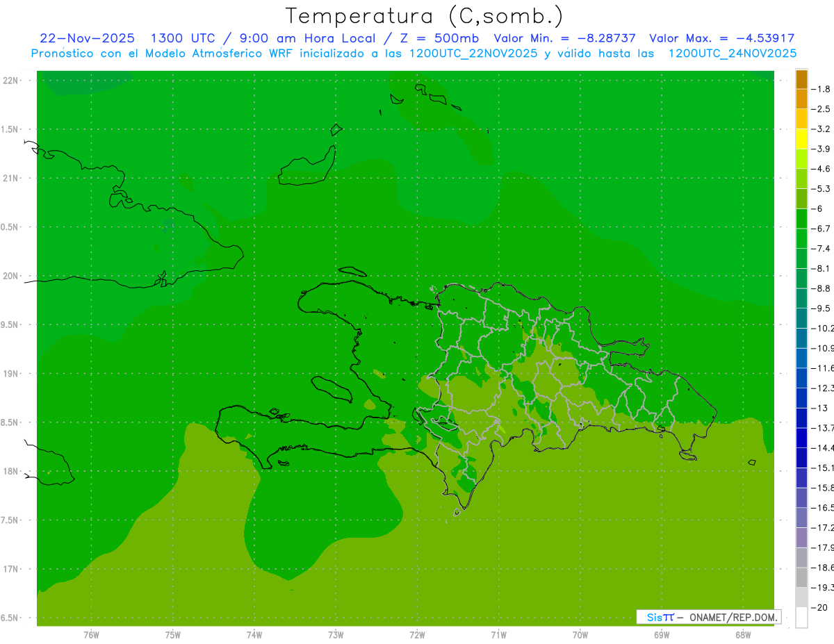The width and height of the screenshot is (834, 644).
Task: Click the '75W' longitude label
Action: pos(172,634)
